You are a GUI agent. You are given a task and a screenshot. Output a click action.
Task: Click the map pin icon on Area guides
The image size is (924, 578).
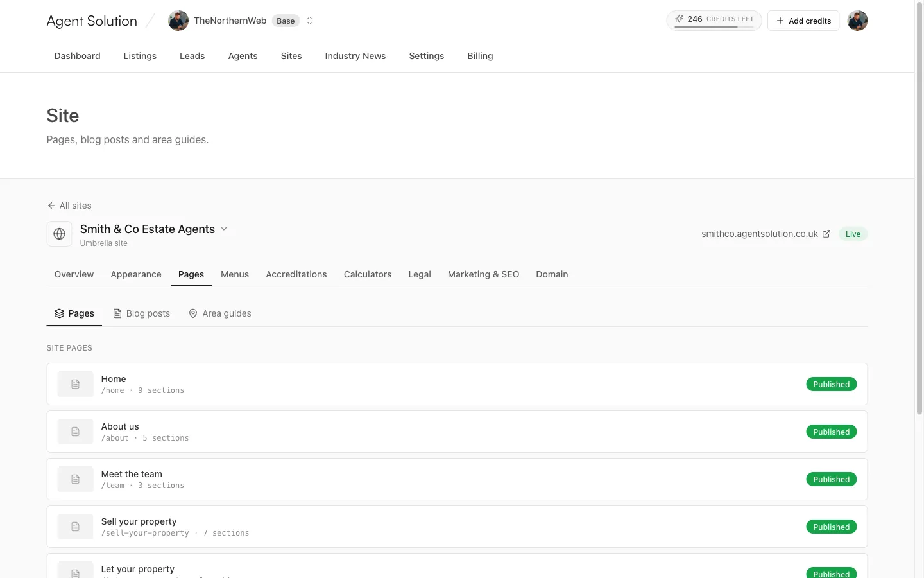coord(193,313)
